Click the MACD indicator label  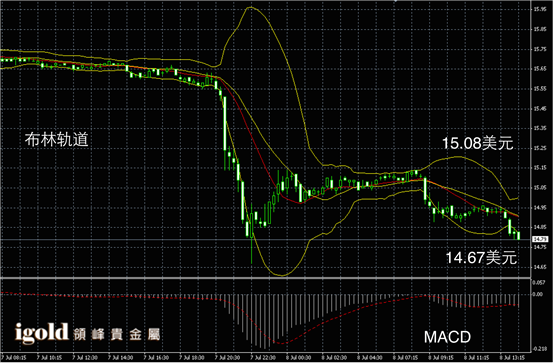coord(447,337)
